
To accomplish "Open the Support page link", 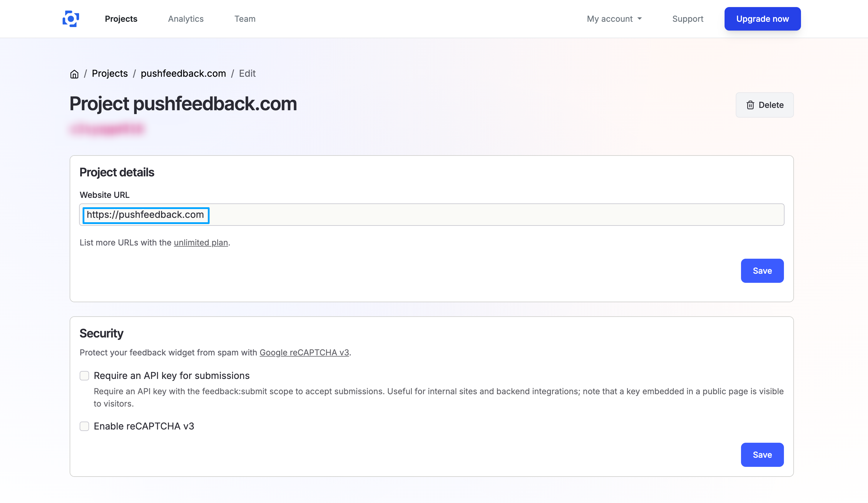I will point(688,19).
